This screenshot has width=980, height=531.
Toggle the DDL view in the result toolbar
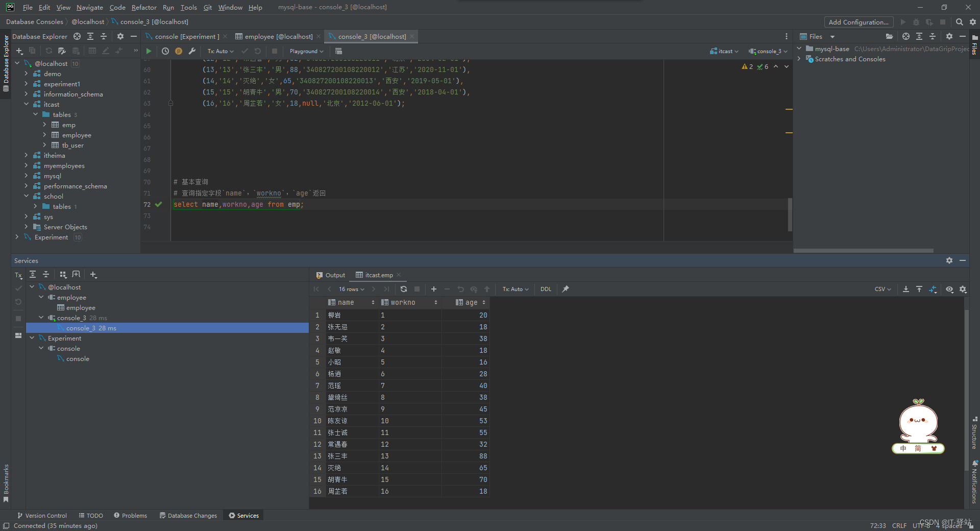(x=546, y=289)
